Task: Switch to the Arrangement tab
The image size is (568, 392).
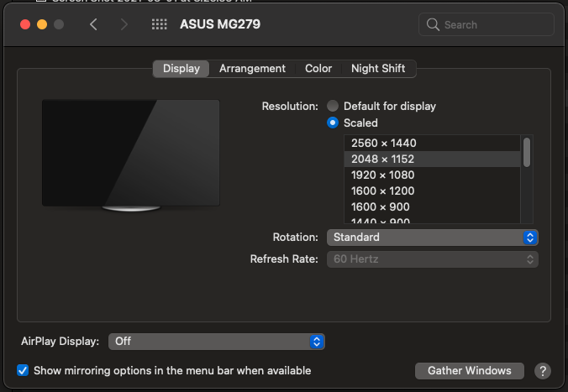Action: (x=252, y=69)
